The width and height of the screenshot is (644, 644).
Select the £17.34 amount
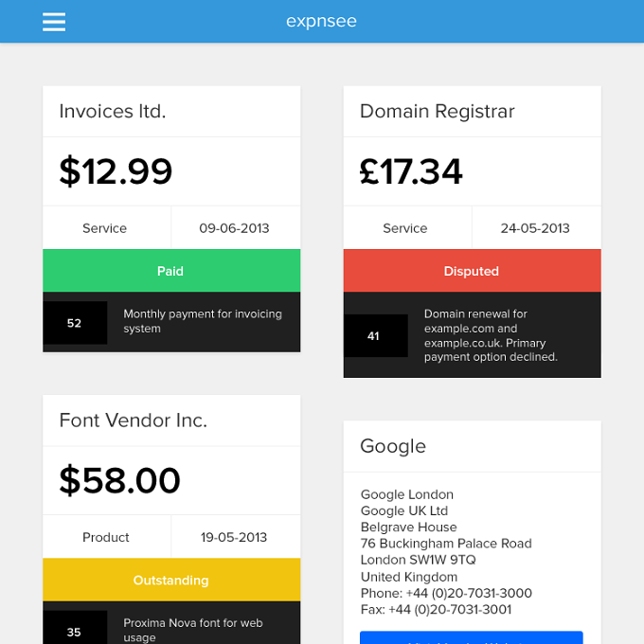point(411,171)
